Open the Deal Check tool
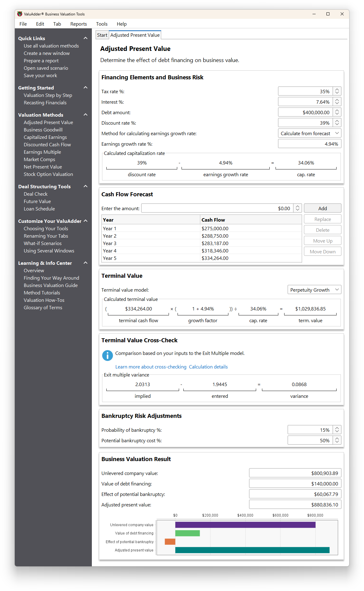 [x=35, y=194]
